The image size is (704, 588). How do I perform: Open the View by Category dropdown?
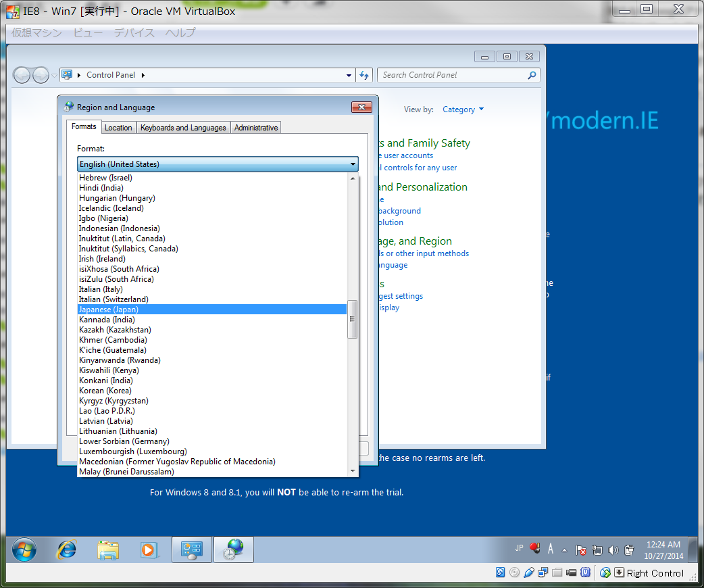[463, 109]
